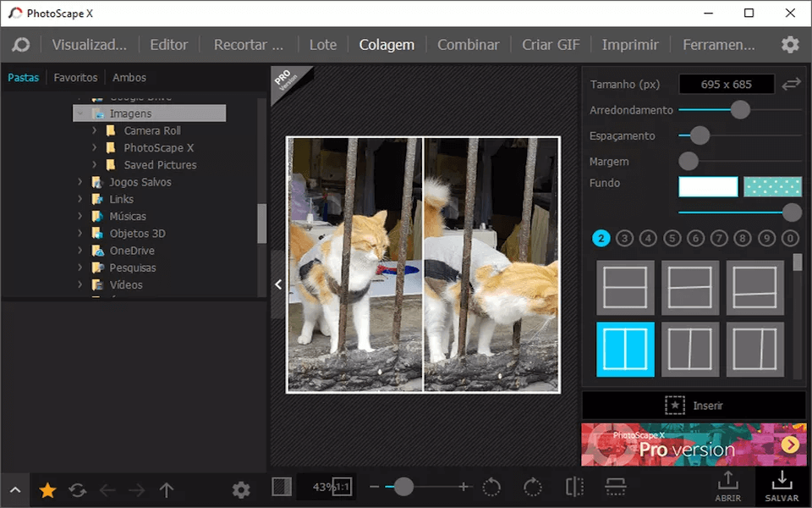Select 3 photos layout count

point(624,239)
